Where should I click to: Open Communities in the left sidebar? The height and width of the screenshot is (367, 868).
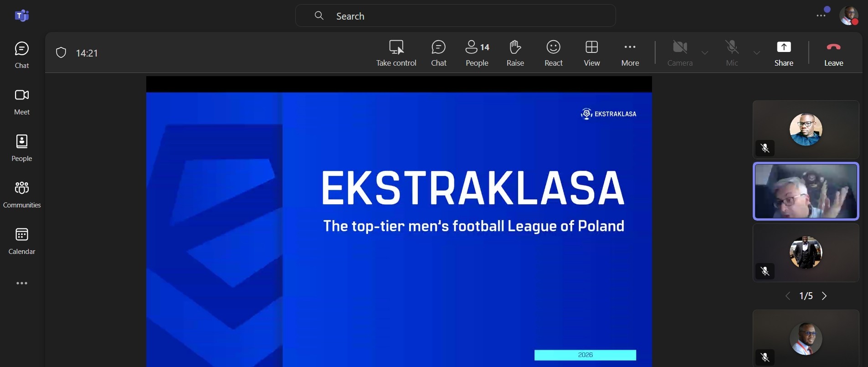pyautogui.click(x=22, y=194)
